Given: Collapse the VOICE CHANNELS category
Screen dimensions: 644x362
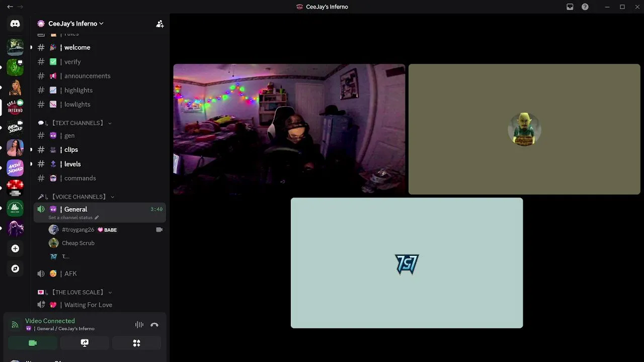Looking at the screenshot, I should tap(76, 197).
